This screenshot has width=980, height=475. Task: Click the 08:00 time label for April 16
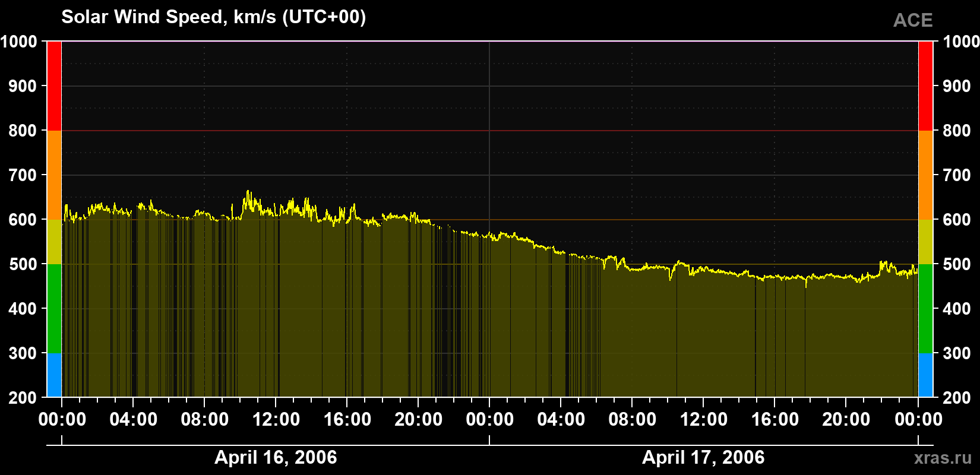point(204,420)
